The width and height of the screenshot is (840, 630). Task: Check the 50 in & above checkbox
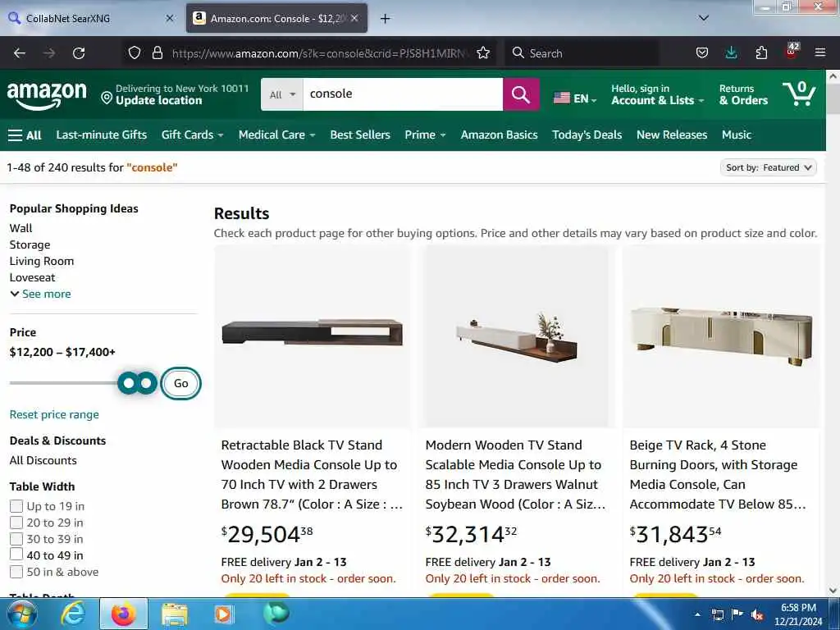point(16,572)
